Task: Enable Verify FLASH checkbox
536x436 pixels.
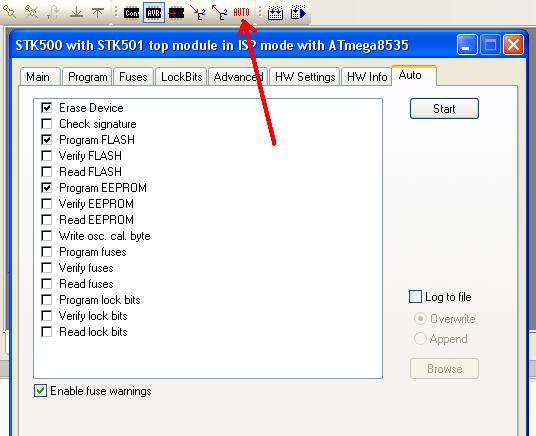Action: click(46, 156)
